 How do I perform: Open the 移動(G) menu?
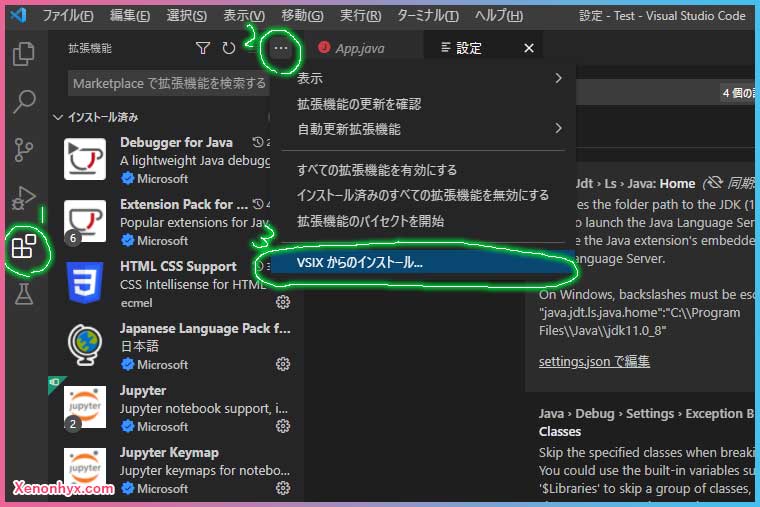302,16
